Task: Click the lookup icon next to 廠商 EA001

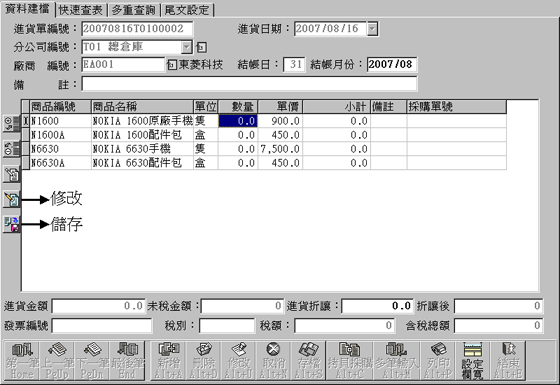Action: [x=172, y=65]
